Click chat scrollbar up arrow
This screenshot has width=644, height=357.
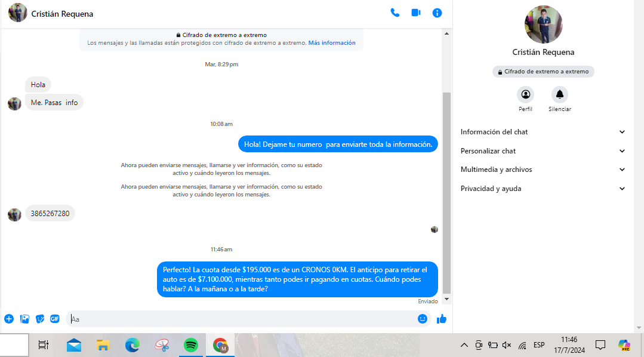(x=446, y=33)
